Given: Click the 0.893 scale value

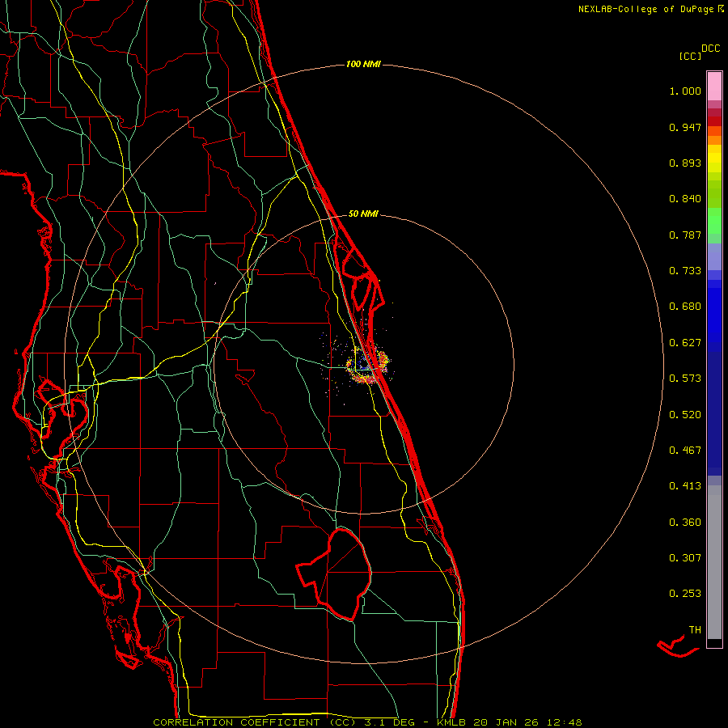Looking at the screenshot, I should coord(685,163).
